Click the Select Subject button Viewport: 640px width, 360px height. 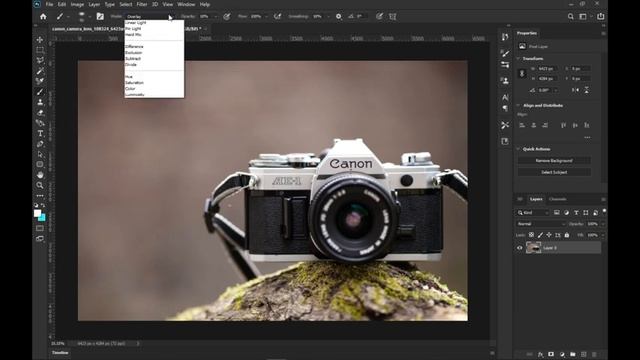point(554,172)
